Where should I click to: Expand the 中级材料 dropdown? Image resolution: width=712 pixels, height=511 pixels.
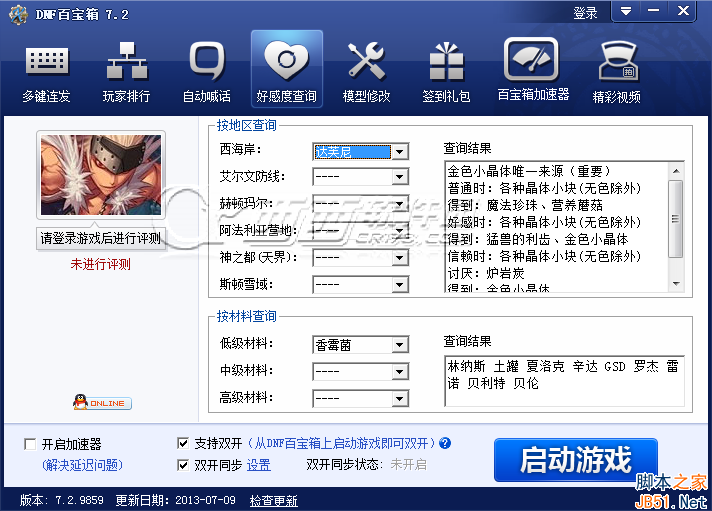click(400, 372)
